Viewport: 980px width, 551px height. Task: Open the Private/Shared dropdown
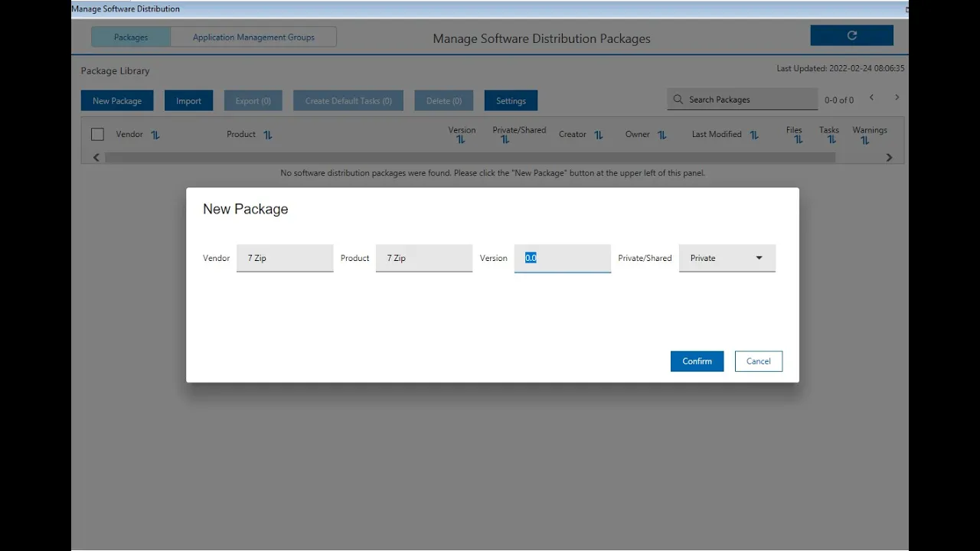(727, 258)
